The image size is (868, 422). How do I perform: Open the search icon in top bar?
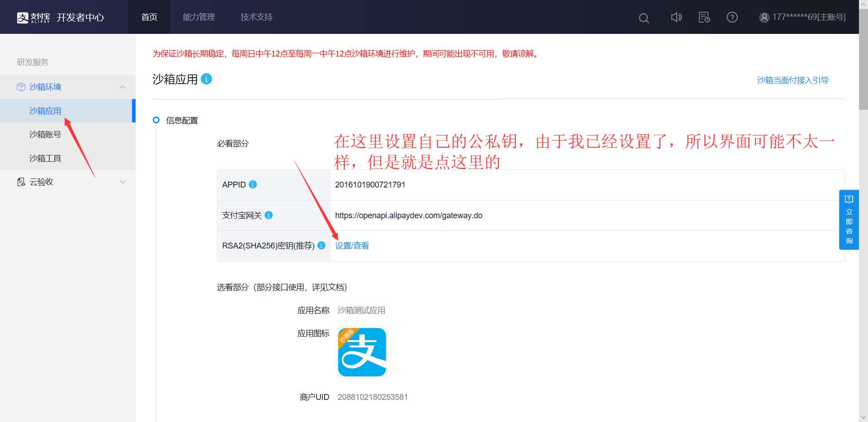click(644, 18)
